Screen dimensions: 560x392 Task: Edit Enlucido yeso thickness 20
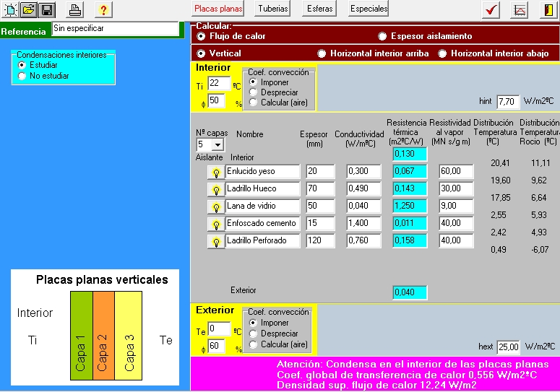(320, 171)
